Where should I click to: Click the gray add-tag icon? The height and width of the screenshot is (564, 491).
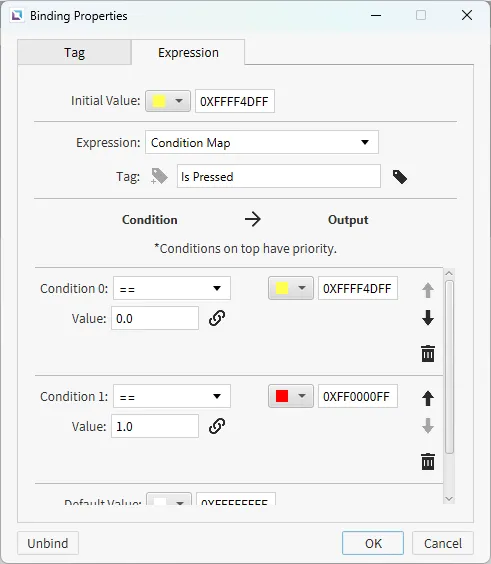159,176
